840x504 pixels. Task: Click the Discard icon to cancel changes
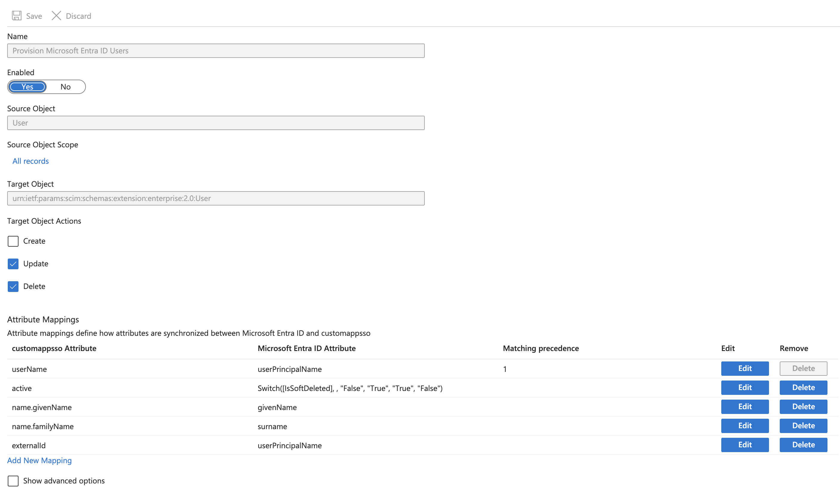coord(56,15)
